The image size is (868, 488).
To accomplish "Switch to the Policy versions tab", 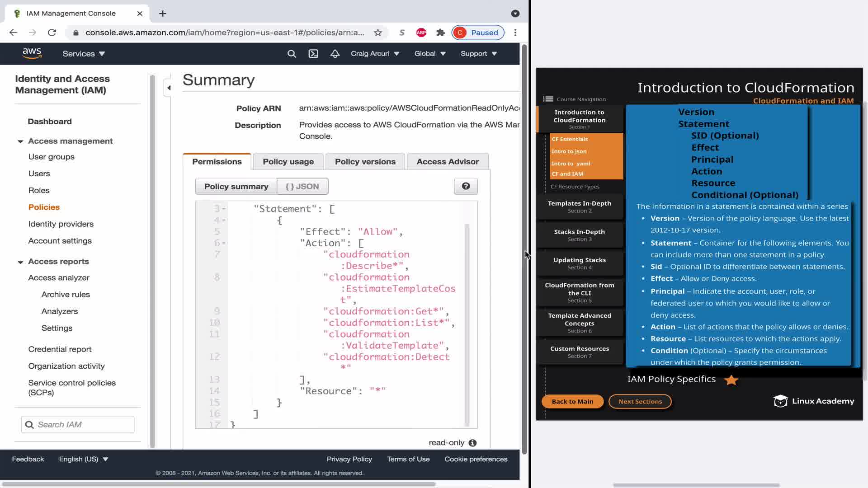I will click(365, 161).
